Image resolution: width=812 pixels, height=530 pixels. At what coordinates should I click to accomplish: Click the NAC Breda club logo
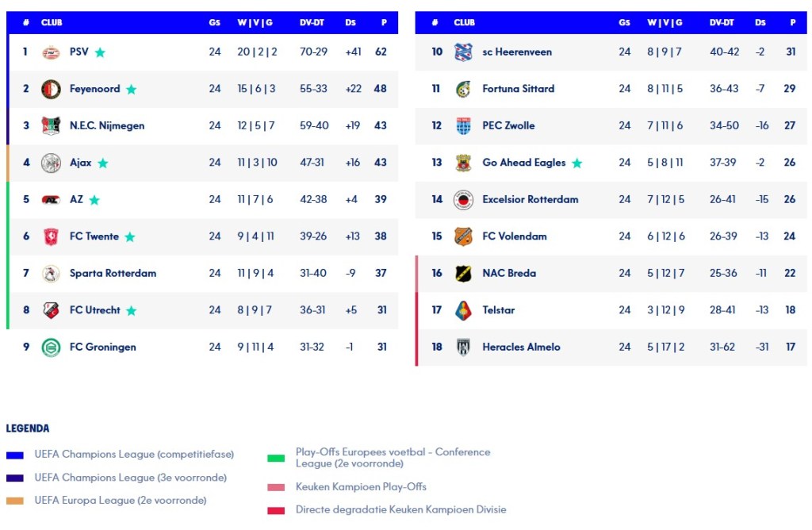click(x=463, y=273)
